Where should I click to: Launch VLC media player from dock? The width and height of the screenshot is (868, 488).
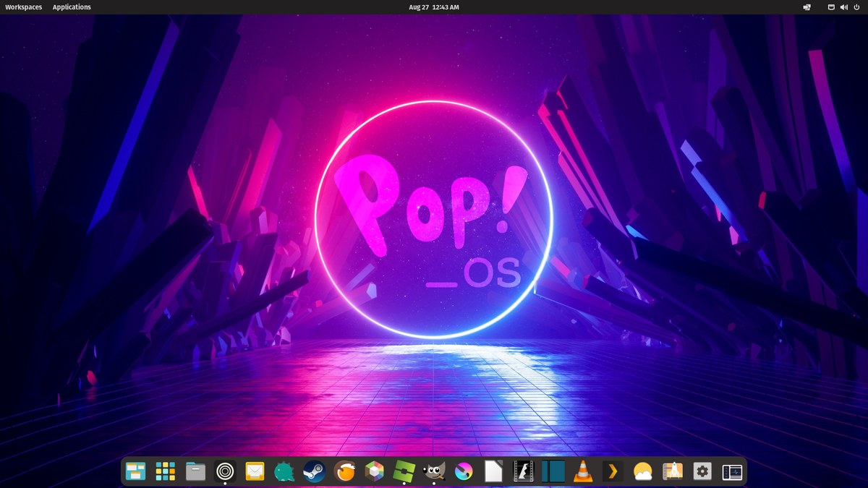coord(582,472)
